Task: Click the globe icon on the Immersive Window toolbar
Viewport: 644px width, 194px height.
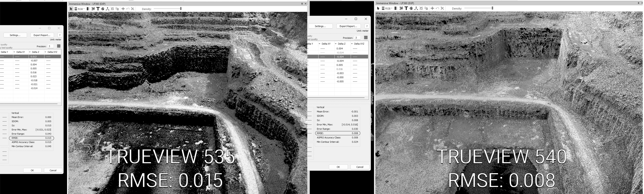Action: tap(103, 9)
